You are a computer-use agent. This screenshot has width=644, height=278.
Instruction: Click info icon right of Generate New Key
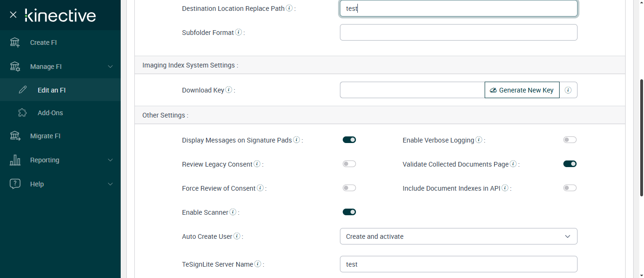(x=568, y=90)
